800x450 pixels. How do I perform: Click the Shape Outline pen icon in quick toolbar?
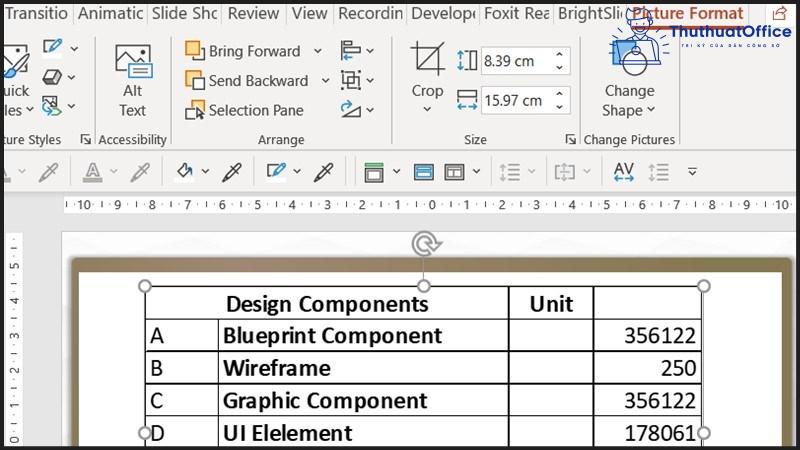276,171
